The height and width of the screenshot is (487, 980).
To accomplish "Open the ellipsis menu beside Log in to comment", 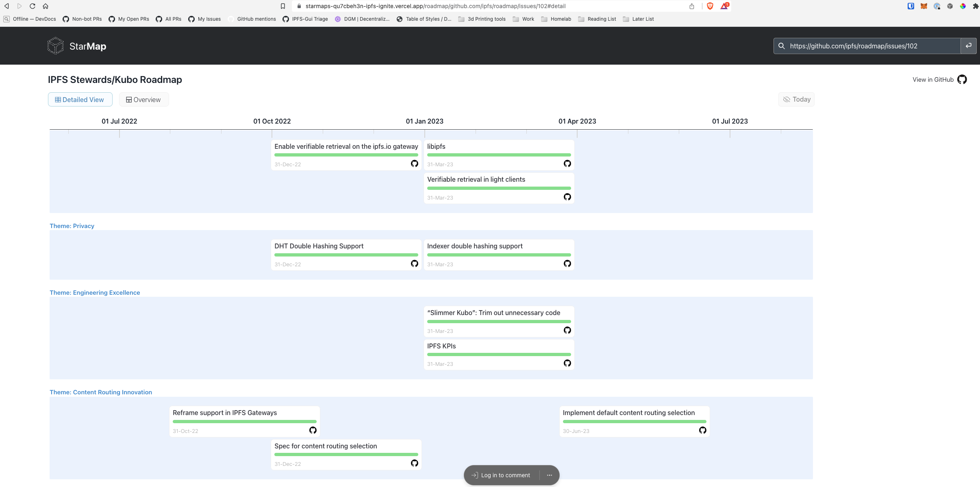I will click(550, 475).
